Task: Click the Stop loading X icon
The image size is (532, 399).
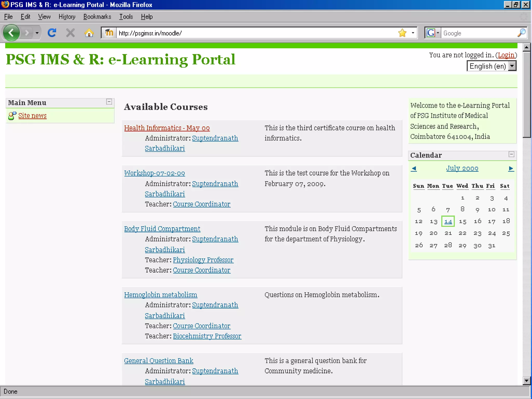Action: click(70, 33)
